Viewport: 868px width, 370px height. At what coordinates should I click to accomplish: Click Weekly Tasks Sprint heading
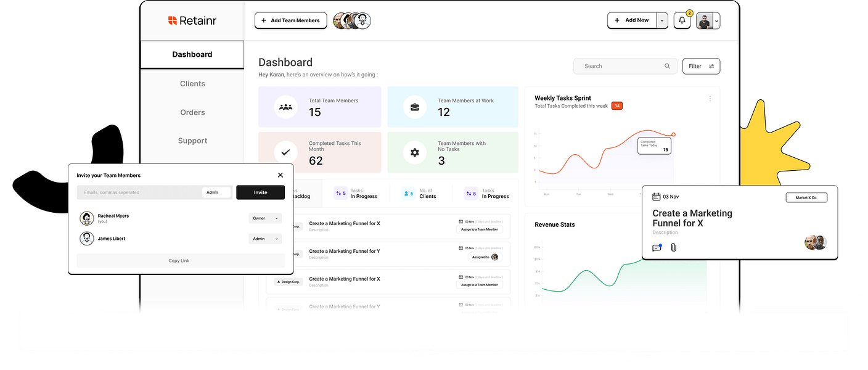[x=563, y=98]
